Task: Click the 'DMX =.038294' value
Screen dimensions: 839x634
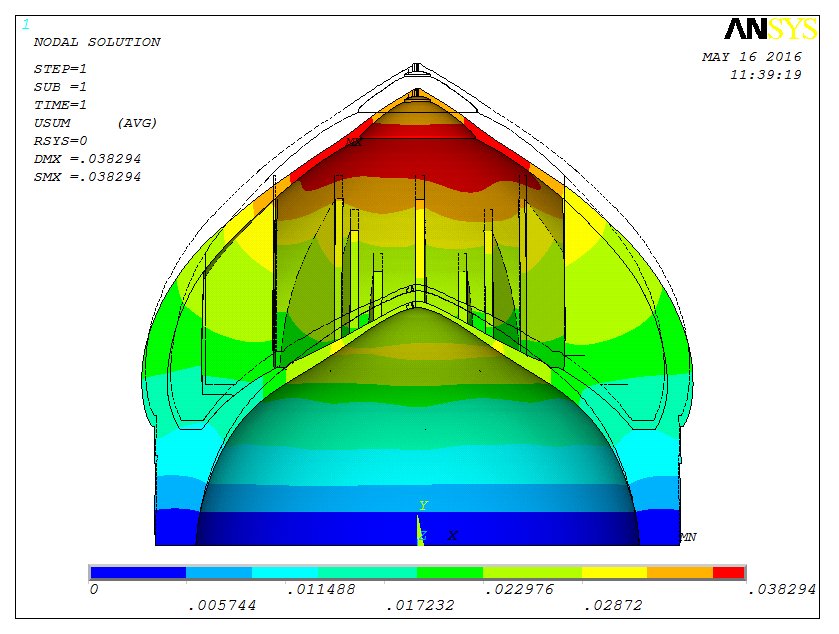Action: pyautogui.click(x=87, y=159)
